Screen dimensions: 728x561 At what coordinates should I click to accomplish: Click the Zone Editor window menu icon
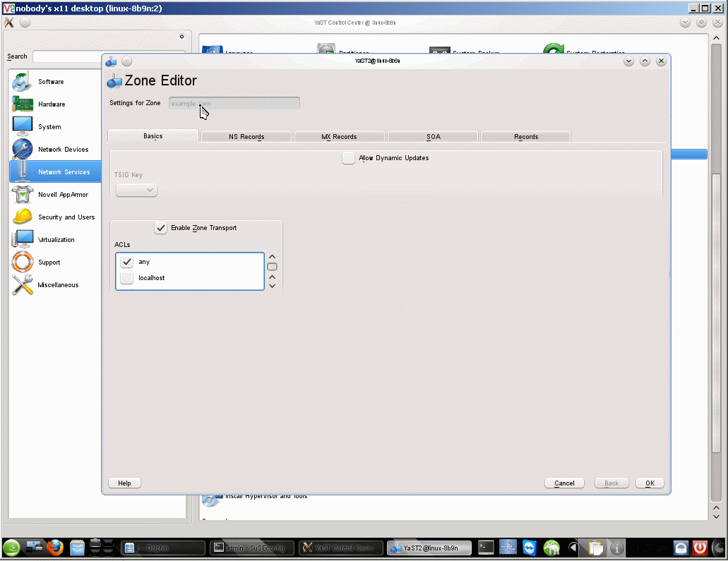point(111,61)
